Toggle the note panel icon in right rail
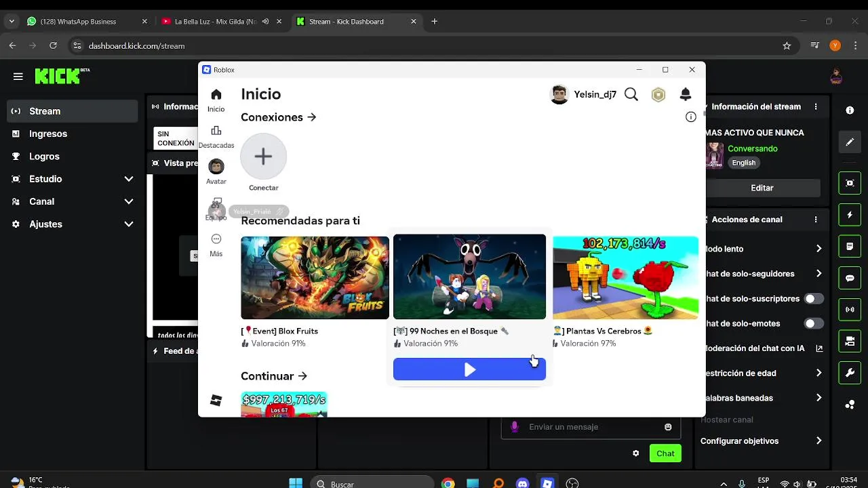 tap(850, 247)
